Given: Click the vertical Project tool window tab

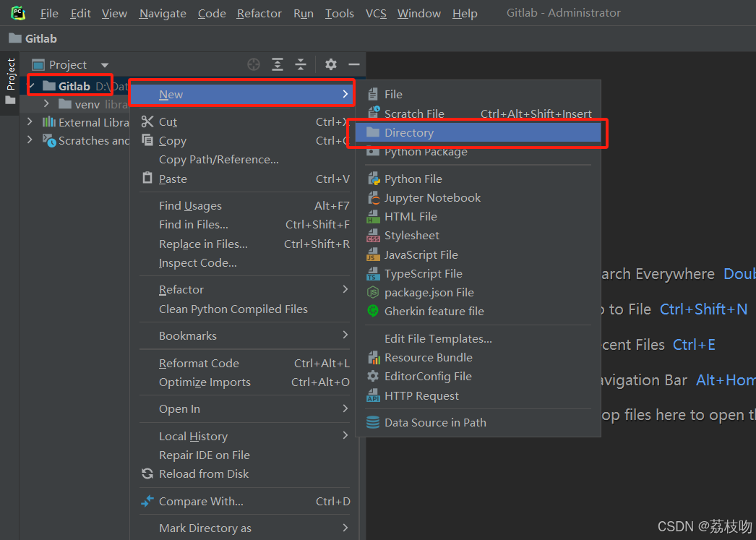Looking at the screenshot, I should pyautogui.click(x=11, y=82).
